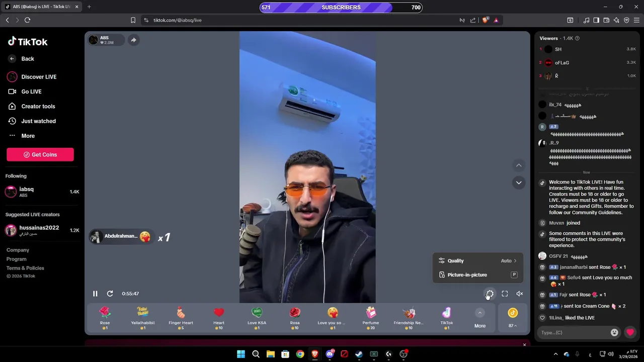The image size is (644, 362).
Task: Go to previous live stream
Action: coord(519,165)
